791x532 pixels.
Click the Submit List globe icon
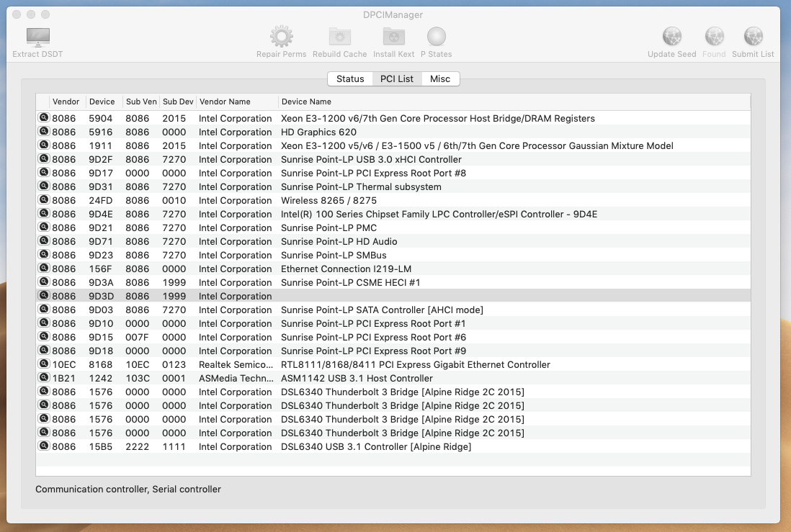pyautogui.click(x=753, y=37)
